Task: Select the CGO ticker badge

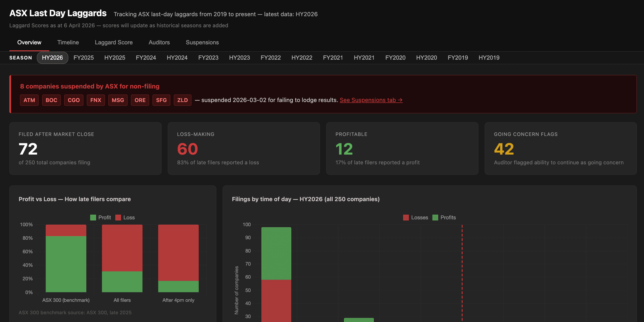Action: coord(74,100)
